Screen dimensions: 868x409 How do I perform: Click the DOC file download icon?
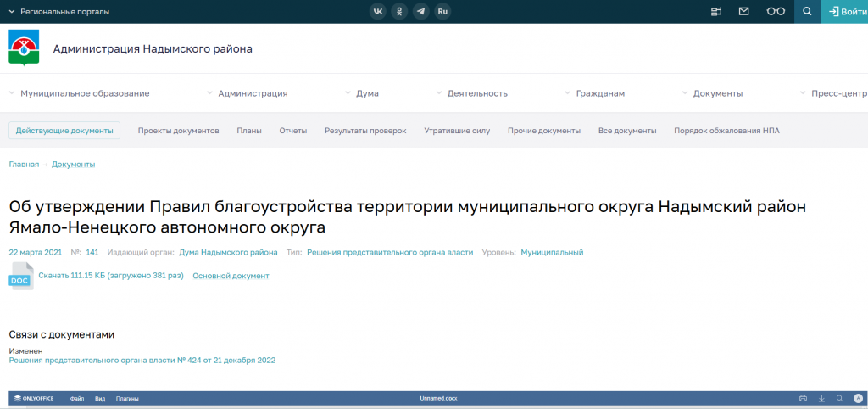click(20, 277)
